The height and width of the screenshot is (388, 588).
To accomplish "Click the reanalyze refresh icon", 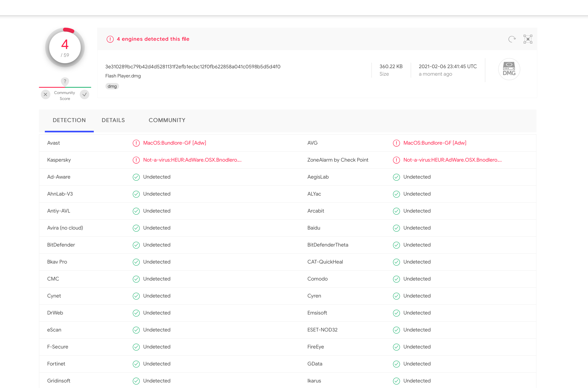I will point(512,39).
